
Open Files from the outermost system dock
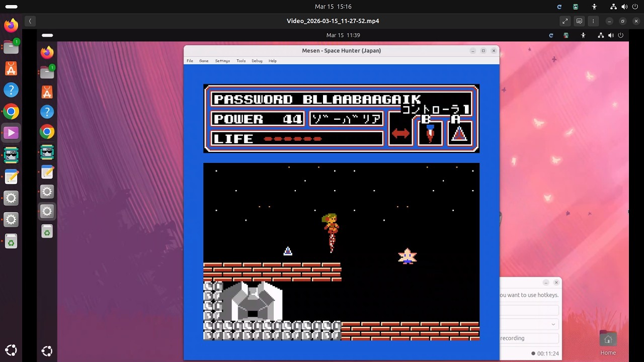coord(11,47)
